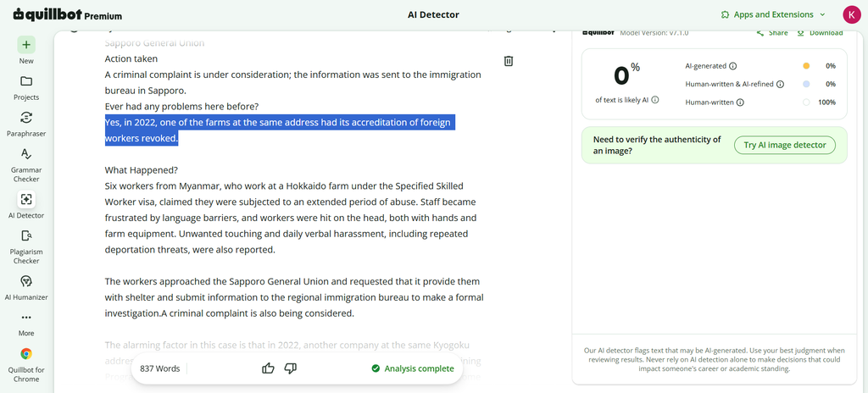The image size is (868, 393).
Task: Expand the Apps and Extensions dropdown
Action: 822,14
